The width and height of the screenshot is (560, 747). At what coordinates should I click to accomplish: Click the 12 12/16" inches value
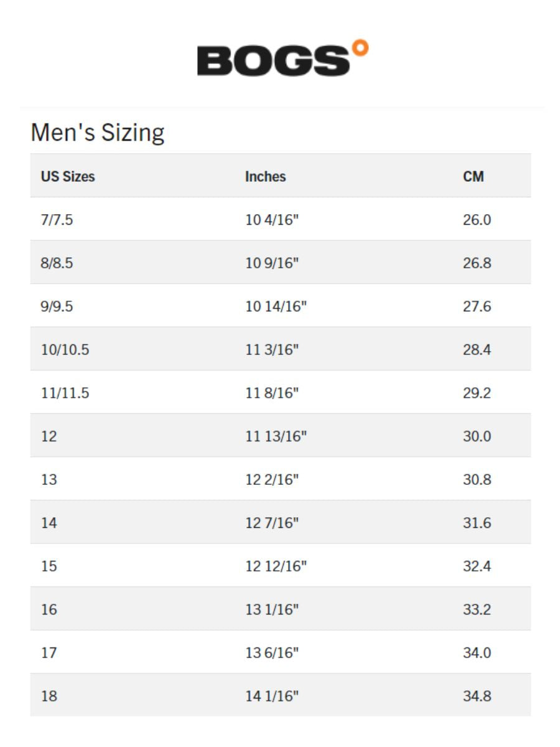click(276, 566)
